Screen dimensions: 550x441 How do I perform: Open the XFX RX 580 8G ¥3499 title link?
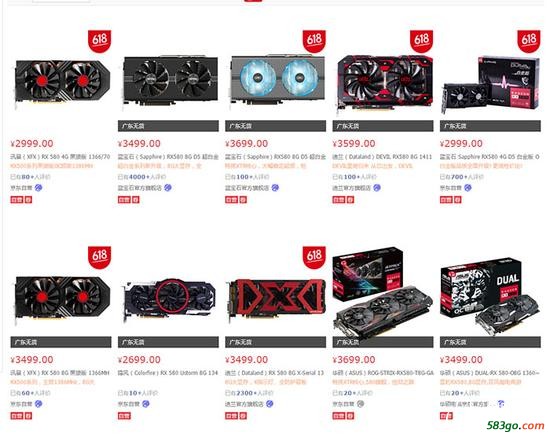click(x=60, y=373)
